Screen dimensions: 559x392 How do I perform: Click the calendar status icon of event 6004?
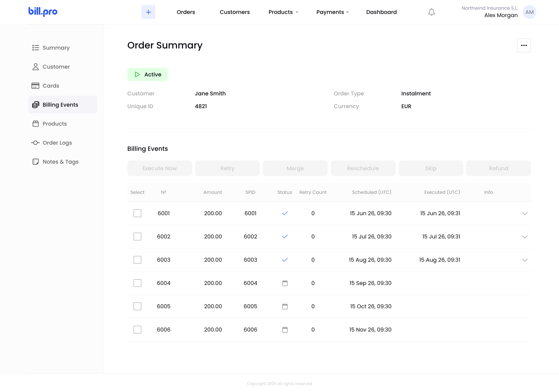point(285,283)
